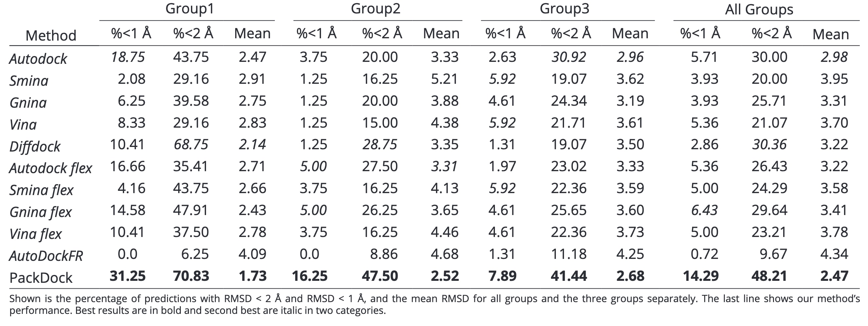Click the italic 18.75 Autodock cell

pyautogui.click(x=128, y=57)
